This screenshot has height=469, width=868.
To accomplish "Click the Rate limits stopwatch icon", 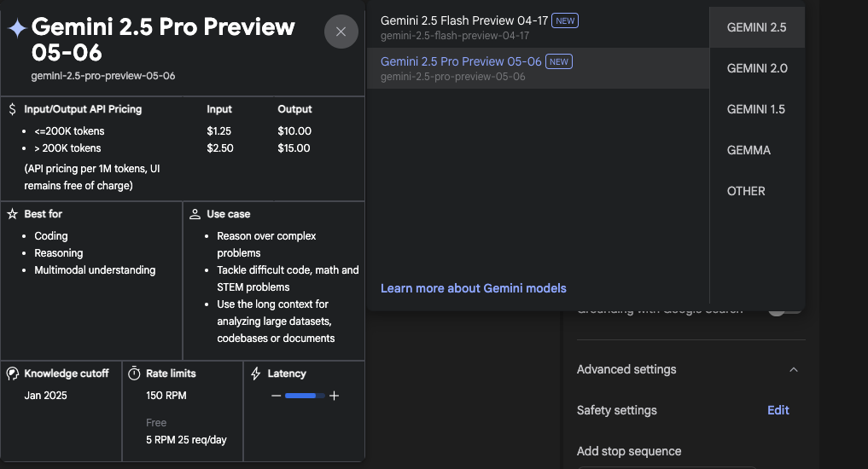I will 134,373.
